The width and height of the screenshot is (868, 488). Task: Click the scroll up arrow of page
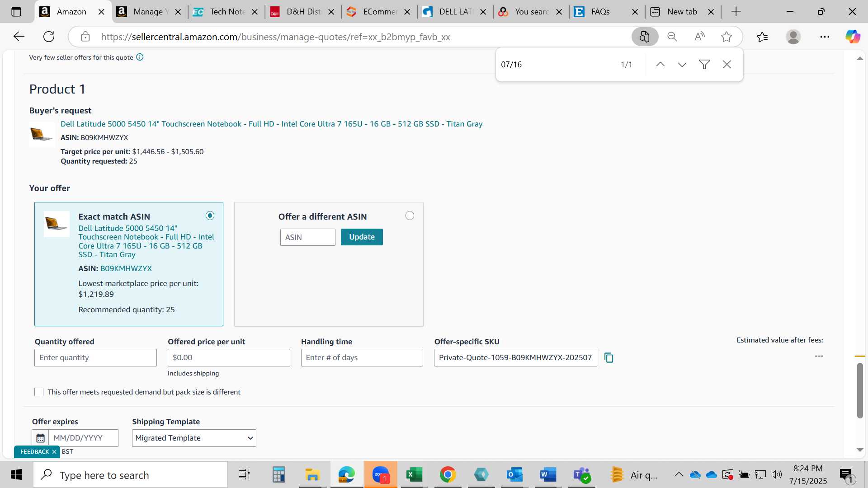click(x=860, y=59)
